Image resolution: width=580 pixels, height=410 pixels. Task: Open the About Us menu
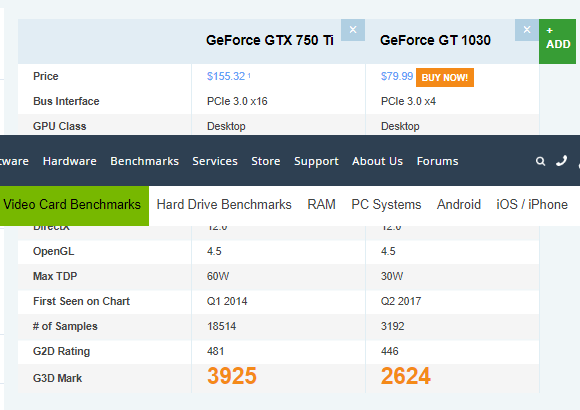click(377, 161)
